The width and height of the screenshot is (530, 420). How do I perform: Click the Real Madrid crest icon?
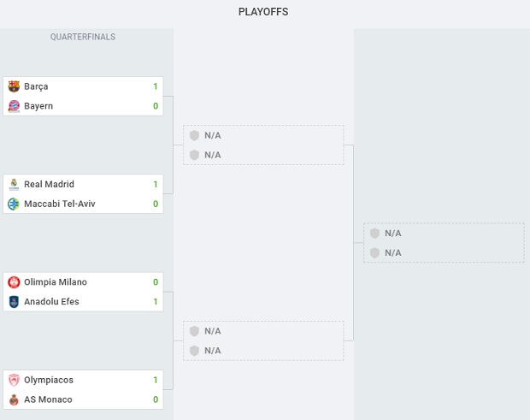click(x=14, y=184)
